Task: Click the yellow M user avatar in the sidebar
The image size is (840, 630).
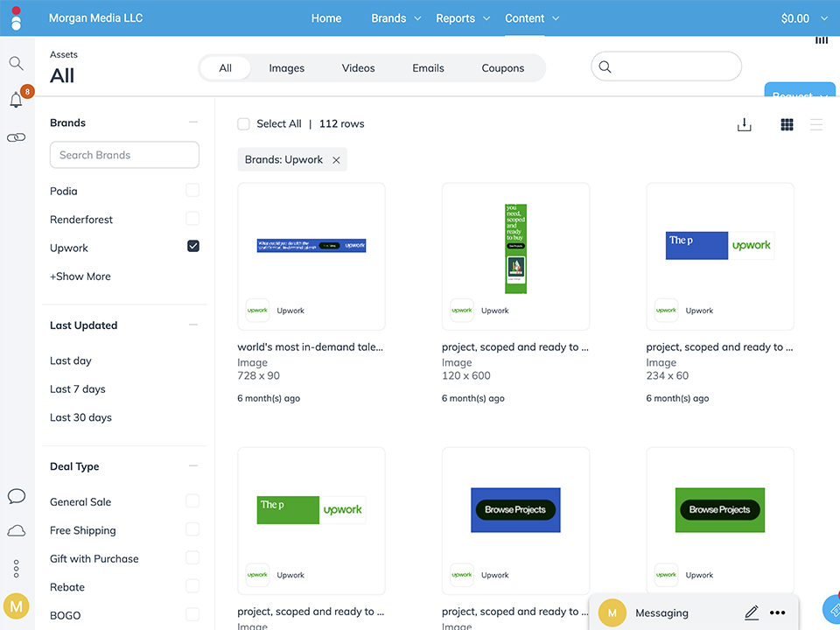Action: (17, 606)
